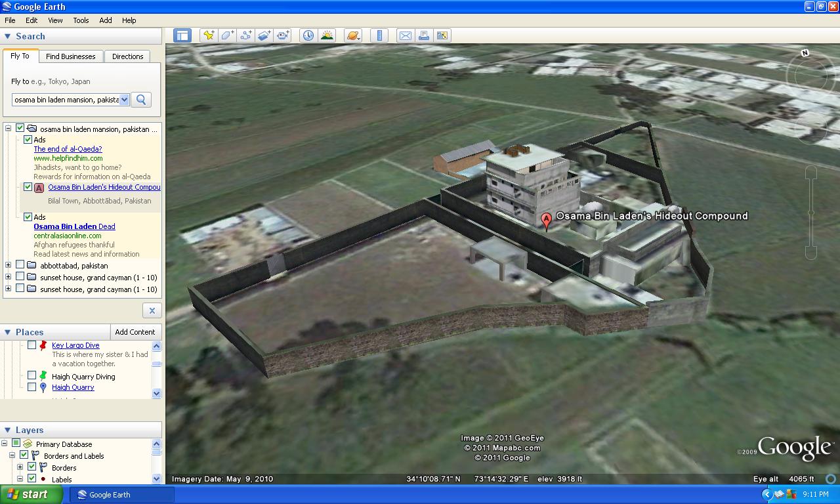The image size is (840, 504).
Task: Open the Tools menu
Action: click(81, 20)
